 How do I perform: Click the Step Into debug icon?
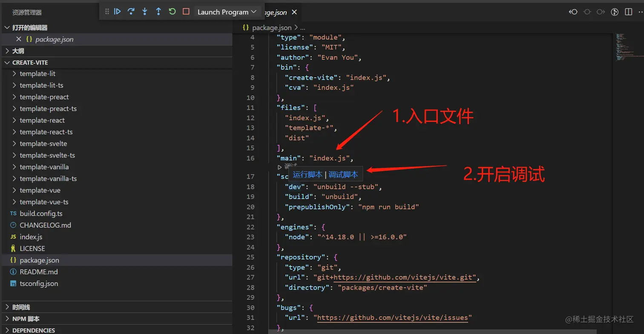click(145, 12)
